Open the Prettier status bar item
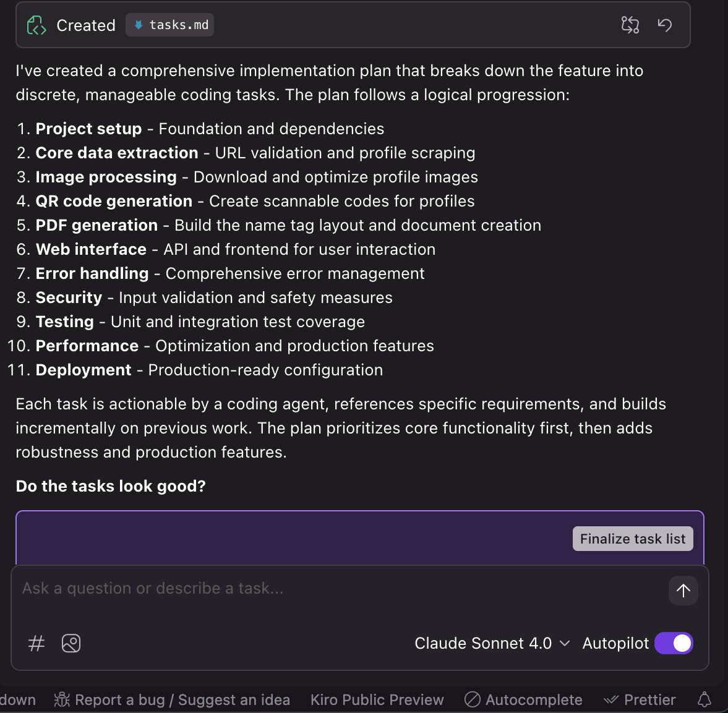Screen dimensions: 728x713 [640, 699]
